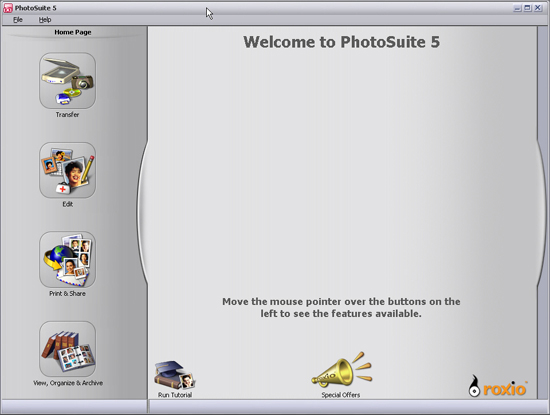Click the roxio logo

(498, 386)
